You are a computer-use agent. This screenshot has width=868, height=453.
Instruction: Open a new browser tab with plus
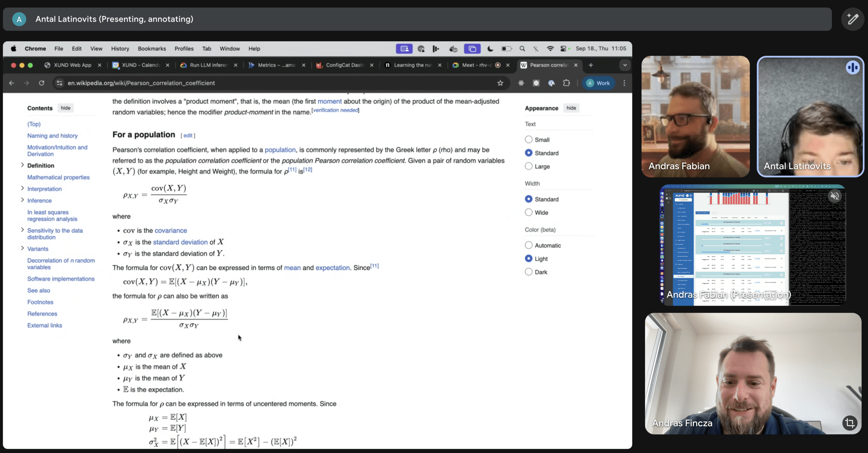[591, 65]
